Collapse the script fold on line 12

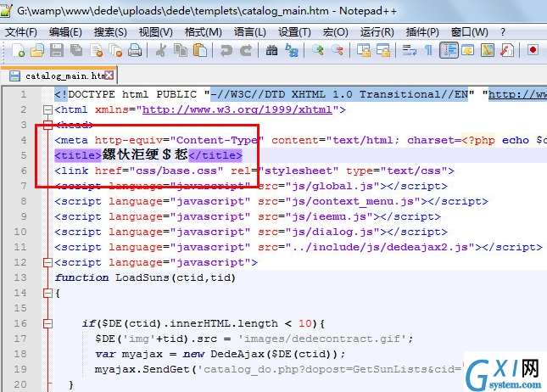47,262
